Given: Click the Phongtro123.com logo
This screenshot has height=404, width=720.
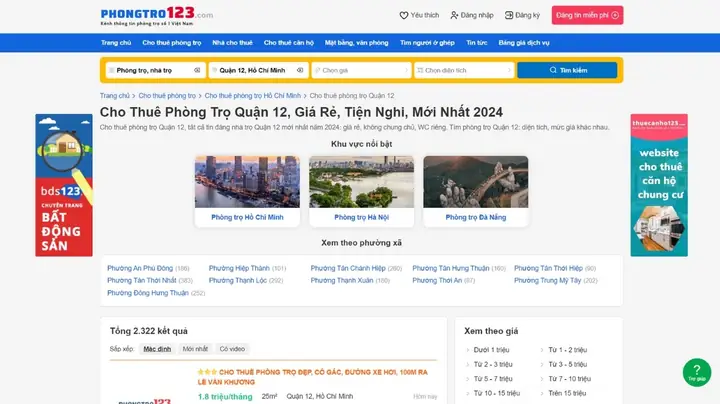Looking at the screenshot, I should pos(157,16).
